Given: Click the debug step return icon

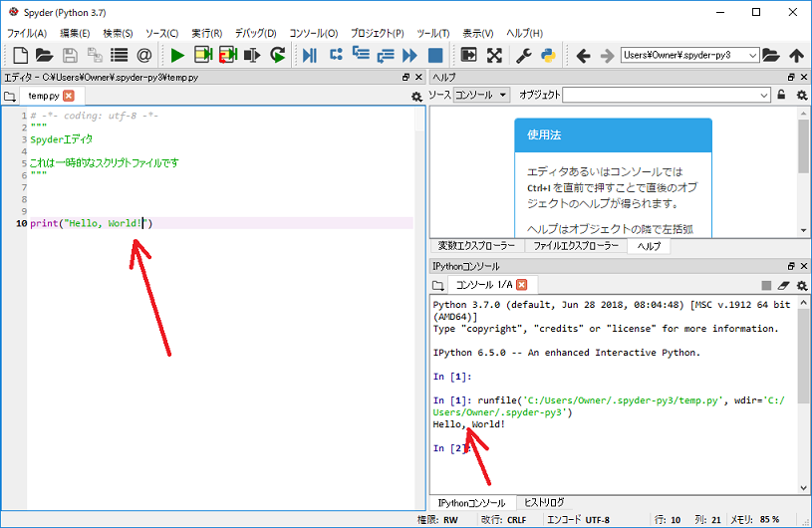Looking at the screenshot, I should 386,55.
